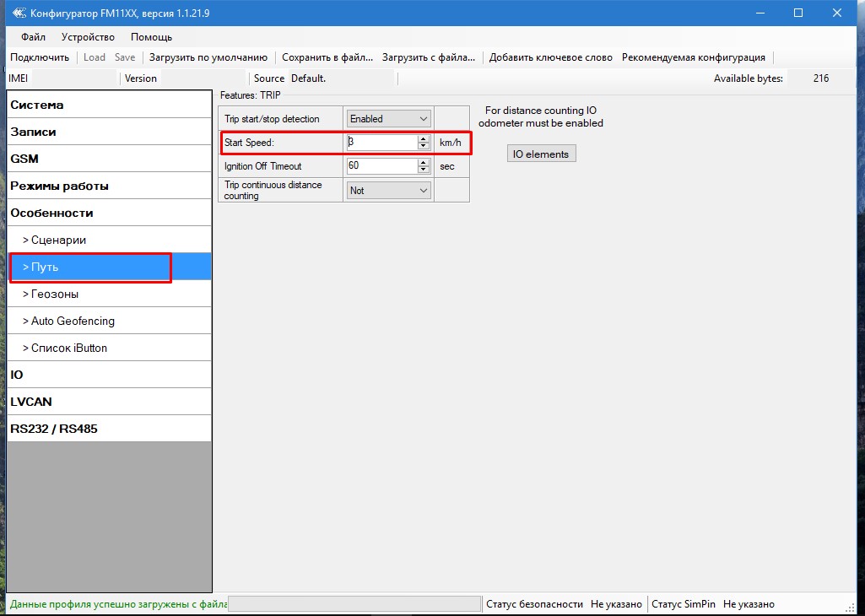Click Подключить to connect device
This screenshot has height=616, width=865.
click(40, 57)
